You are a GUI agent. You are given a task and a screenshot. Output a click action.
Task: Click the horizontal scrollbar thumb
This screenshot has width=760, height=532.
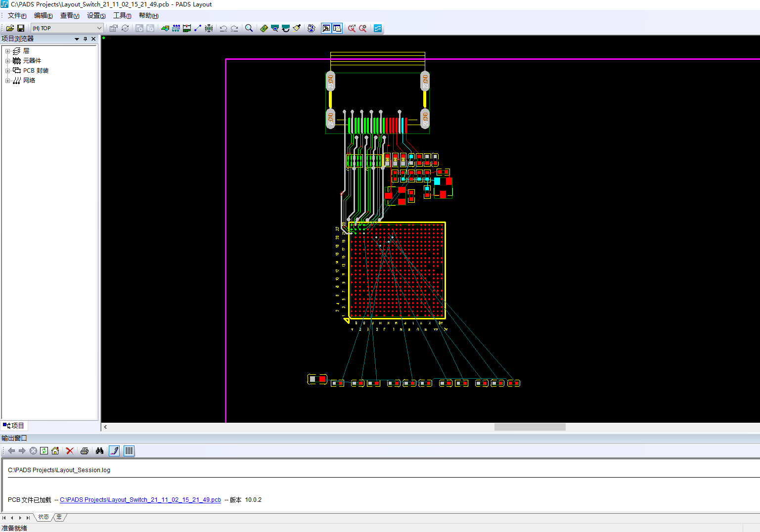click(530, 427)
